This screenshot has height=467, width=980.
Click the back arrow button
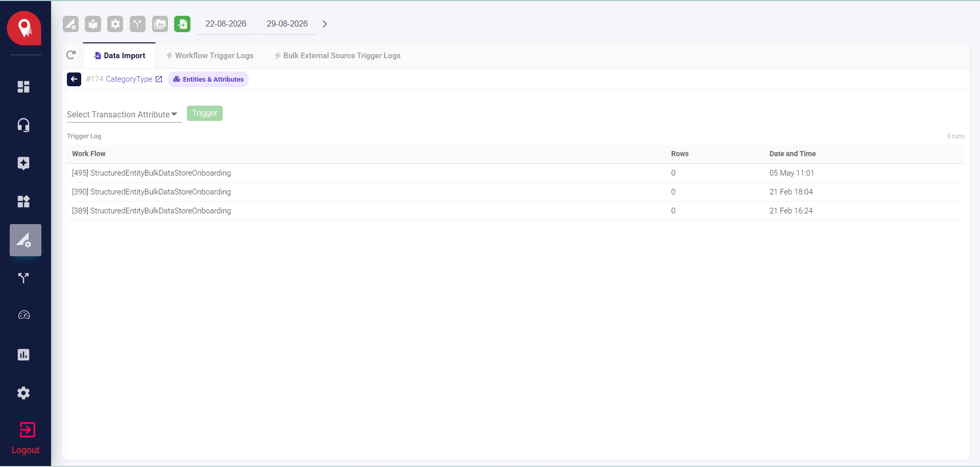tap(74, 79)
